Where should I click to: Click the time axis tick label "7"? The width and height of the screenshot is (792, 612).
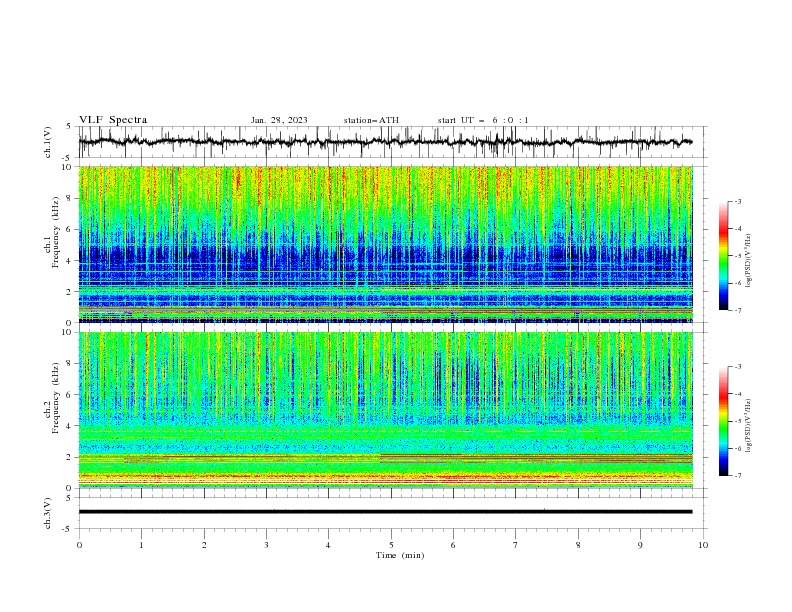tap(516, 545)
